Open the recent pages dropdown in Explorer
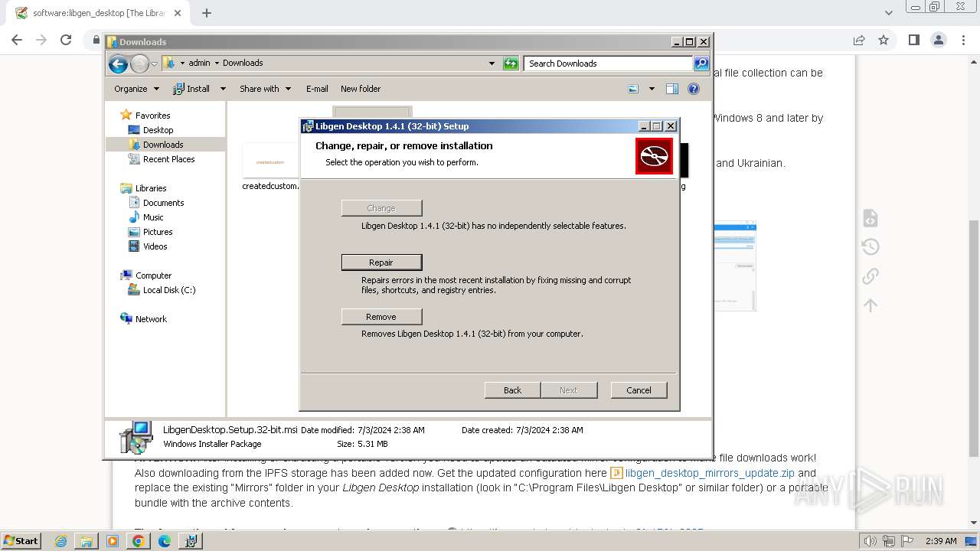The width and height of the screenshot is (980, 551). tap(154, 64)
